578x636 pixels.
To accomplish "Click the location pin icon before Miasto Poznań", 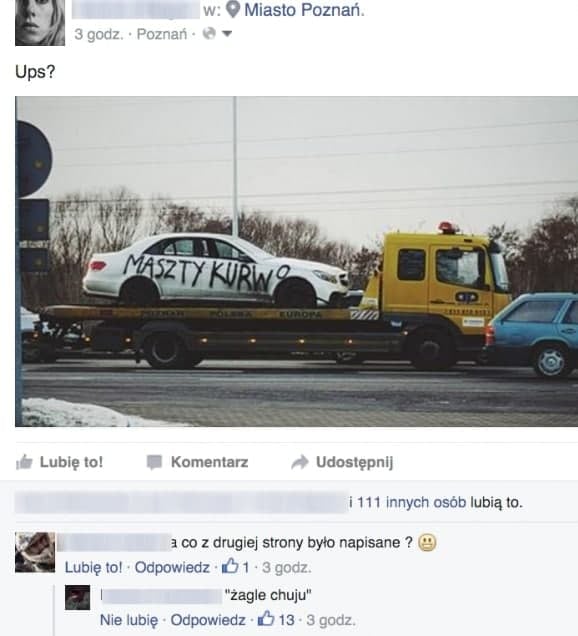I will (233, 9).
